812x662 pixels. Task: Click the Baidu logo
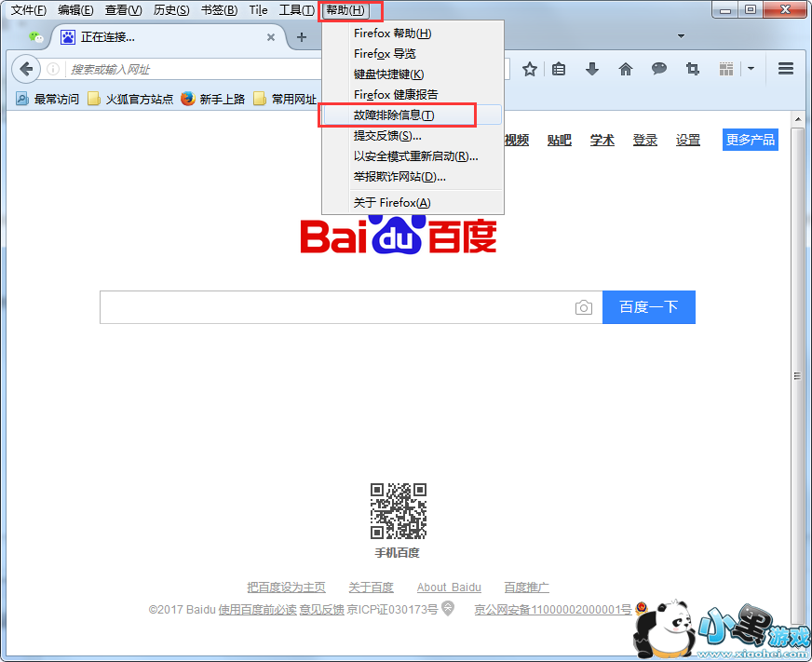pos(399,235)
